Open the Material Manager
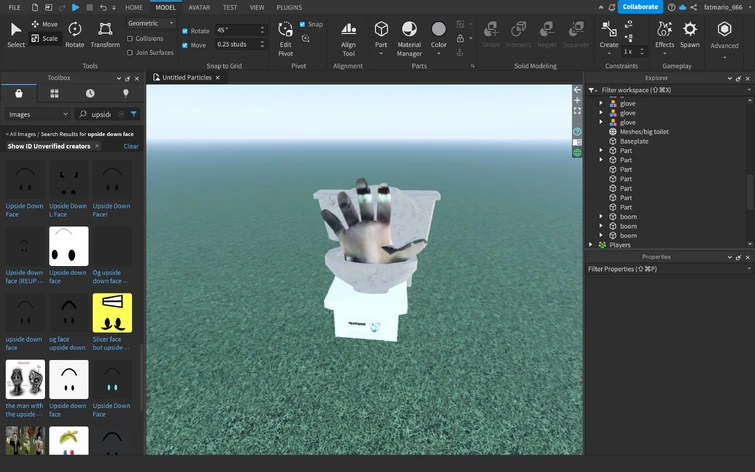755x472 pixels. point(409,35)
